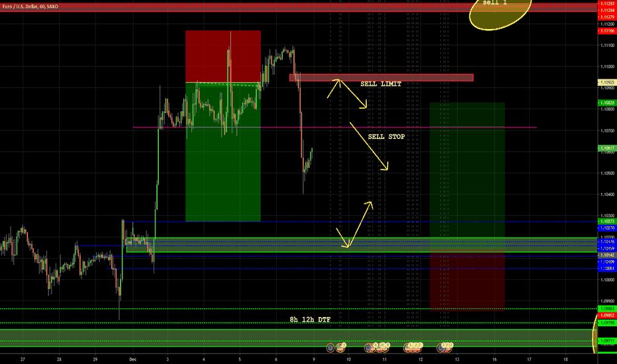Click the red stop area of left short position

[x=222, y=56]
